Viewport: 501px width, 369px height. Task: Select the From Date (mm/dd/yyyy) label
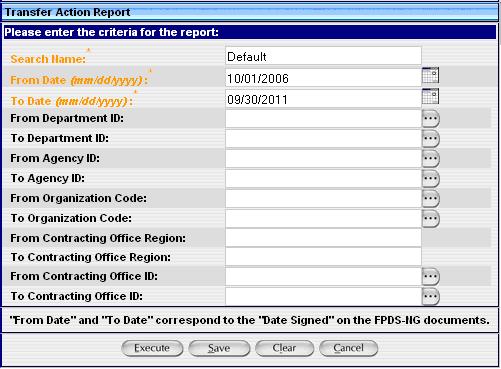coord(79,80)
